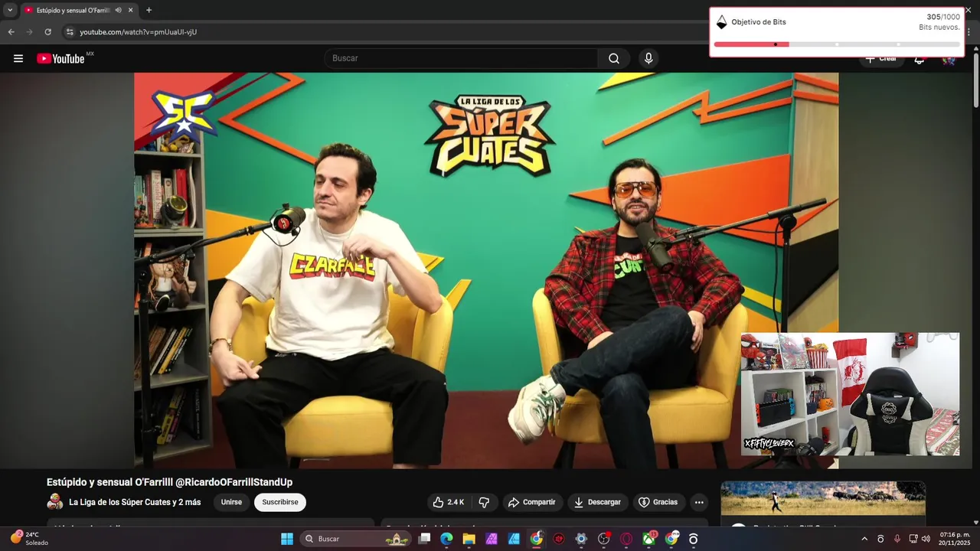Open Task View from the taskbar
The height and width of the screenshot is (551, 980).
pos(424,539)
